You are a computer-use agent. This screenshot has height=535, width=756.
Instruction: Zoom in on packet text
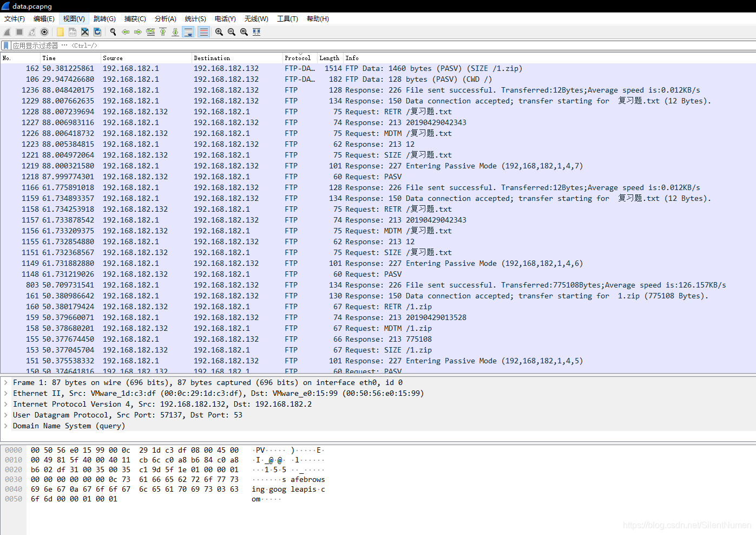point(219,32)
